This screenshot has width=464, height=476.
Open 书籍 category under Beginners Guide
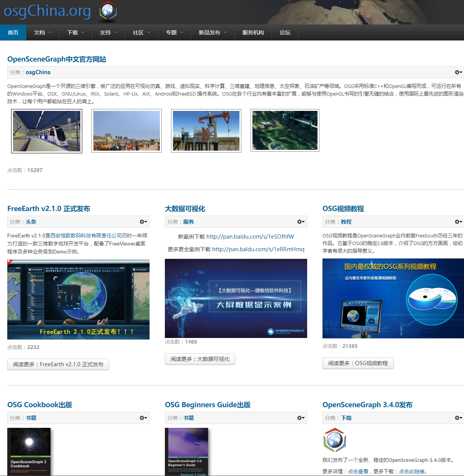189,418
